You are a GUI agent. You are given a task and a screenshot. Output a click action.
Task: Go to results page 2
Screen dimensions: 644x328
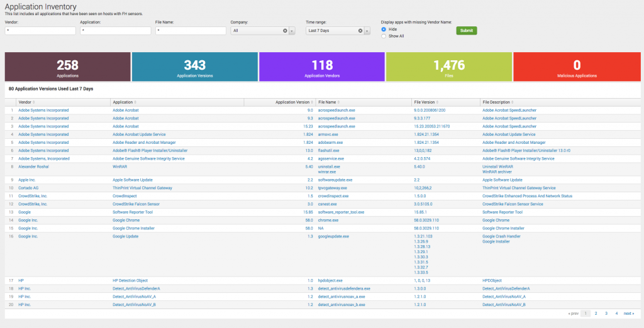coord(596,313)
